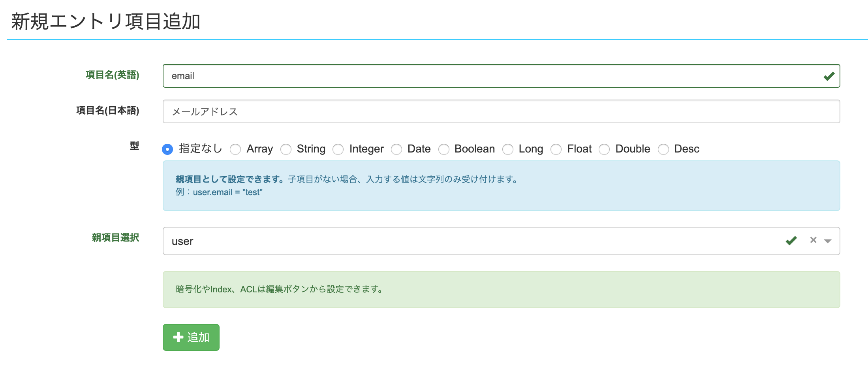This screenshot has height=369, width=868.
Task: Click the 親項目選択 label
Action: tap(116, 237)
